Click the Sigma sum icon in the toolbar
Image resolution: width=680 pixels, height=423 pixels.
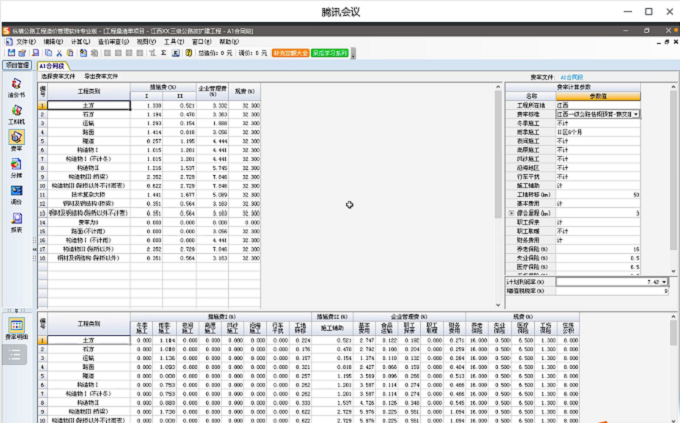163,53
